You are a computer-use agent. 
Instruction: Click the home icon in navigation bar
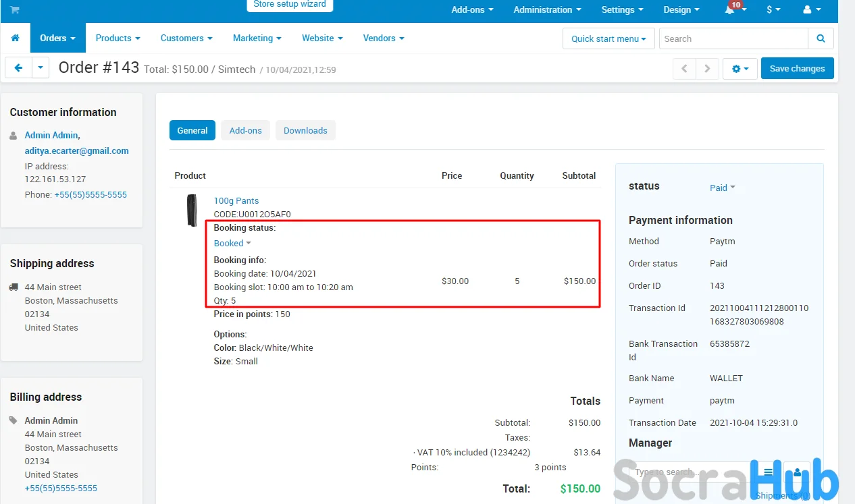(x=15, y=38)
